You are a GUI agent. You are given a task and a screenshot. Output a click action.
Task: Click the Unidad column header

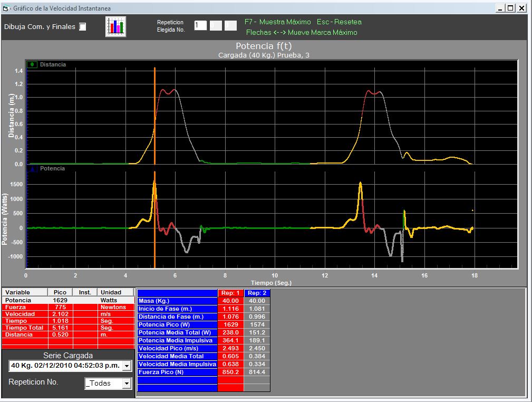(115, 292)
